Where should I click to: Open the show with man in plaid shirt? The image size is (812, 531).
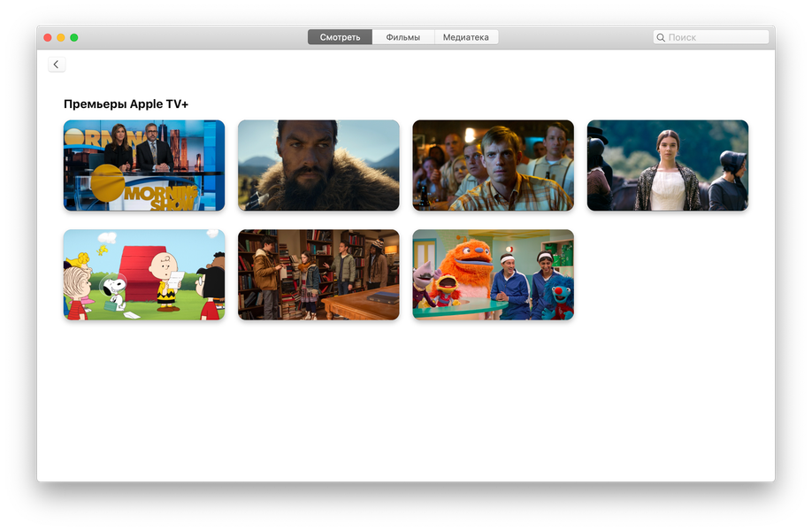(x=493, y=165)
